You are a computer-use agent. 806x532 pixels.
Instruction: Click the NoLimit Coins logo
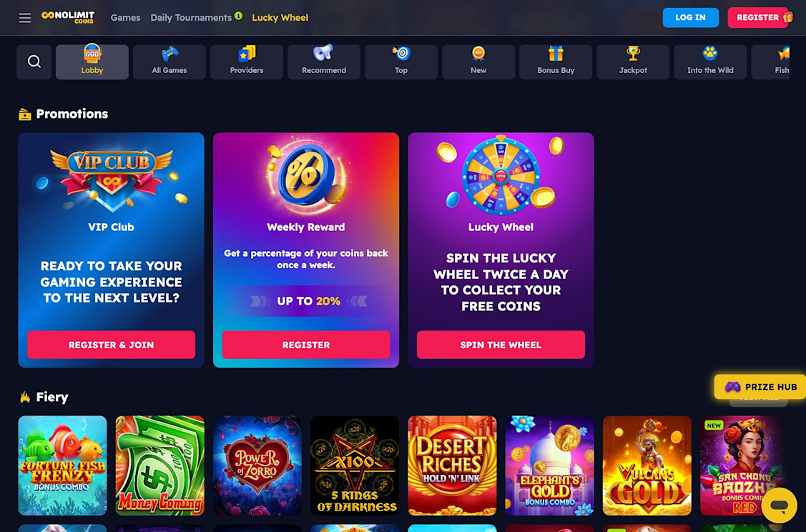tap(68, 17)
